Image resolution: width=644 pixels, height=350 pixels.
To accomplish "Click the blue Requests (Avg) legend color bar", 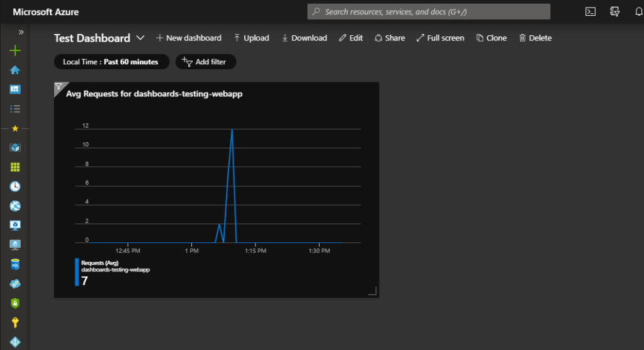I will [77, 272].
